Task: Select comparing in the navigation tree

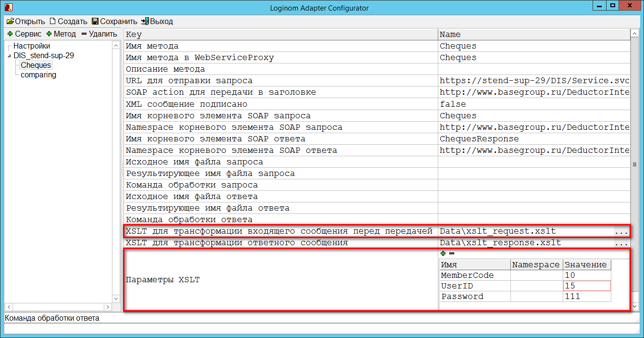Action: click(38, 75)
